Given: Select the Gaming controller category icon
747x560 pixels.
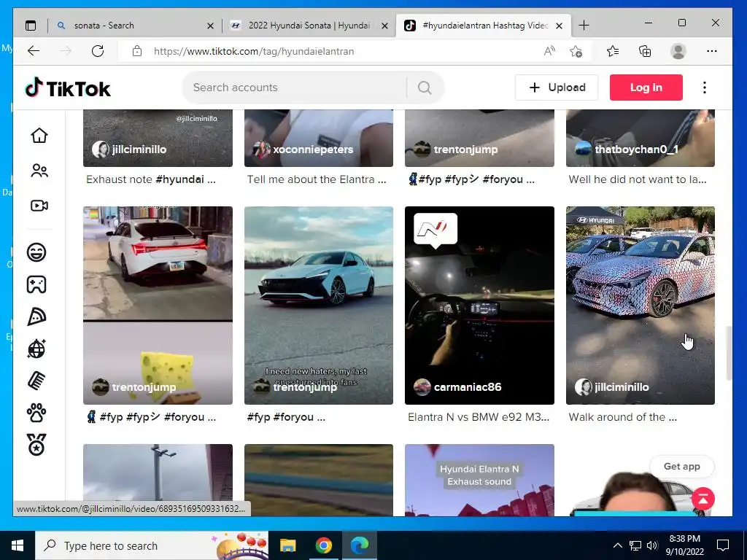Looking at the screenshot, I should pos(36,284).
